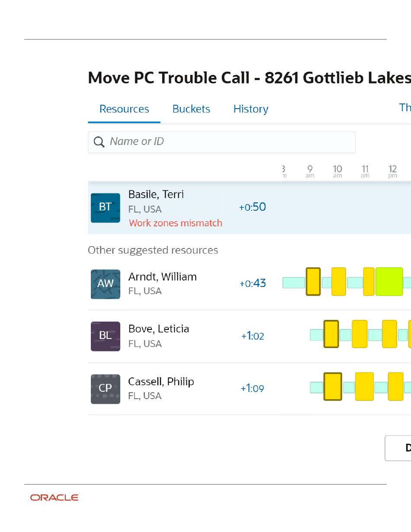Click the BT avatar for Terri Basile
This screenshot has height=532, width=411.
tap(106, 208)
